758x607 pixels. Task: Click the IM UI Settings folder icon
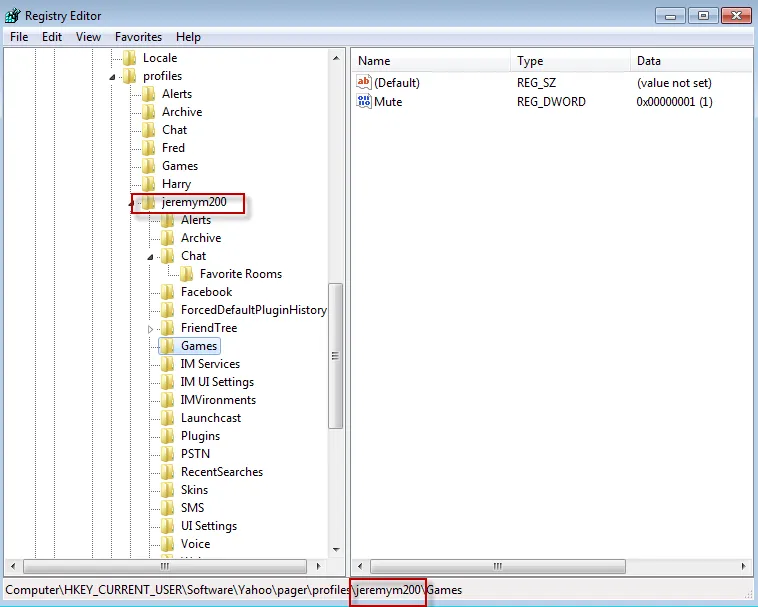click(167, 382)
